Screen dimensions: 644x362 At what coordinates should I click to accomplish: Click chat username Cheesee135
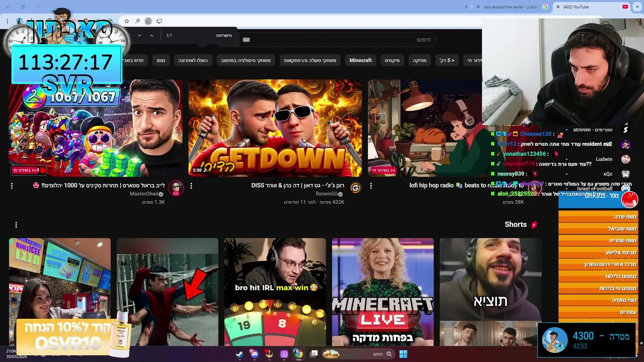tap(536, 134)
